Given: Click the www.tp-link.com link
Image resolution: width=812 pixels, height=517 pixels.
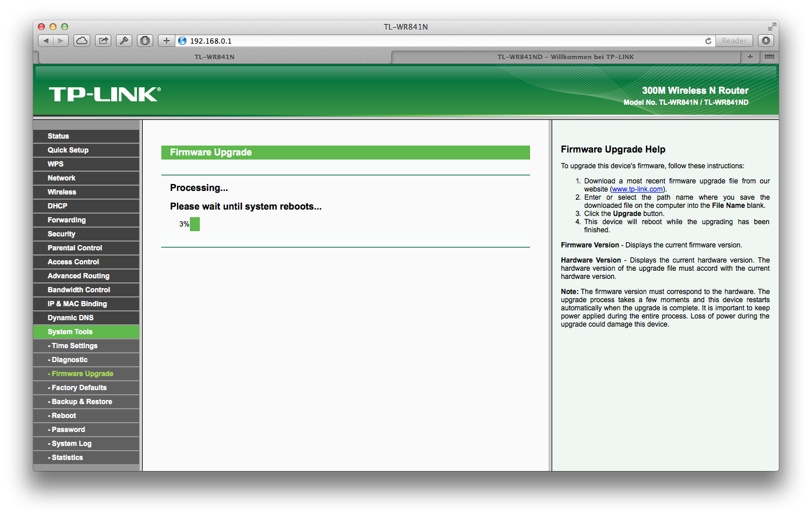Looking at the screenshot, I should (x=637, y=189).
